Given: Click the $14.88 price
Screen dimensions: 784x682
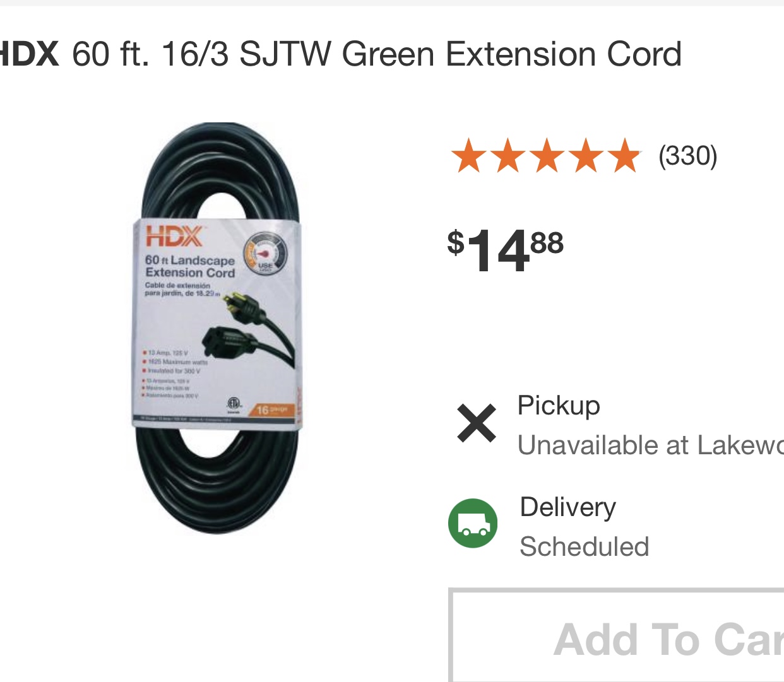Looking at the screenshot, I should (505, 250).
